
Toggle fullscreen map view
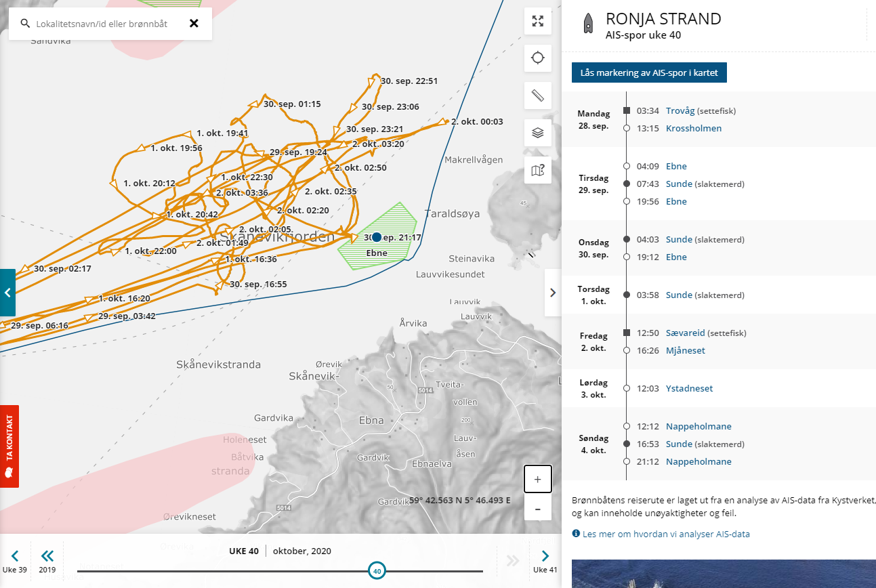(x=538, y=21)
